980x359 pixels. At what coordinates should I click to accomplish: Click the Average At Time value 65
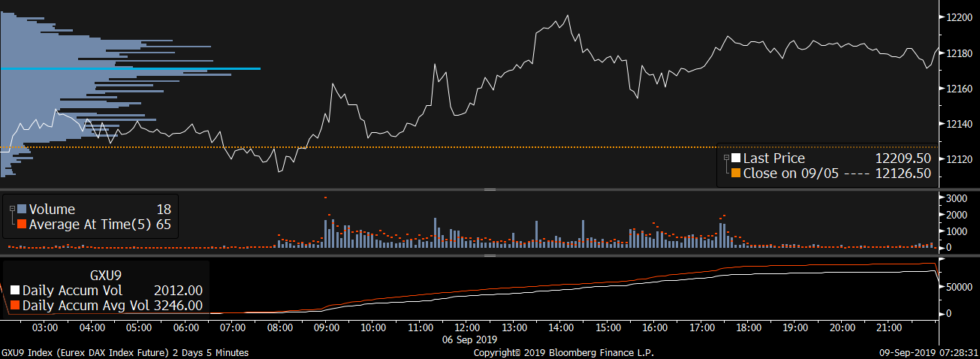click(164, 224)
